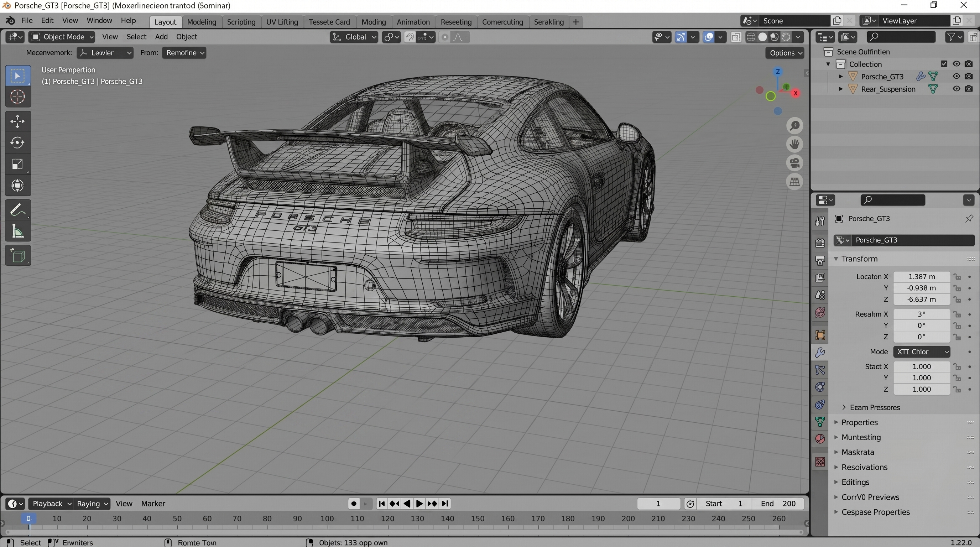Expand the Rear_Suspension tree item
Image resolution: width=980 pixels, height=547 pixels.
click(x=841, y=89)
